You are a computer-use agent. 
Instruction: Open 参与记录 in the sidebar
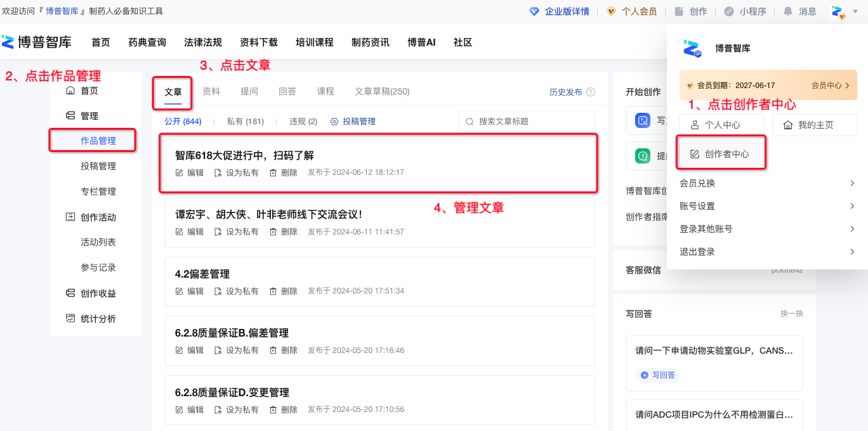coord(98,267)
